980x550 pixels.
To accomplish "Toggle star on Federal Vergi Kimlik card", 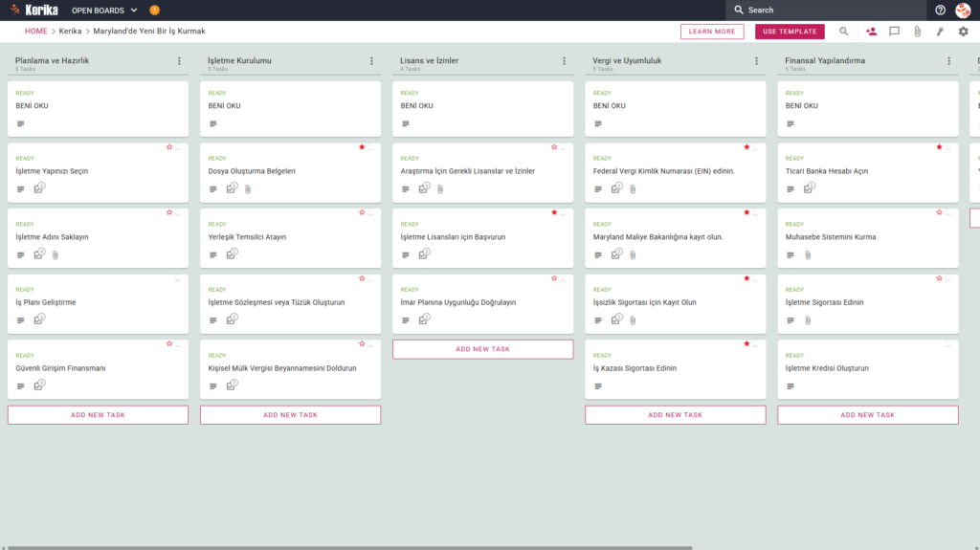I will tap(746, 147).
